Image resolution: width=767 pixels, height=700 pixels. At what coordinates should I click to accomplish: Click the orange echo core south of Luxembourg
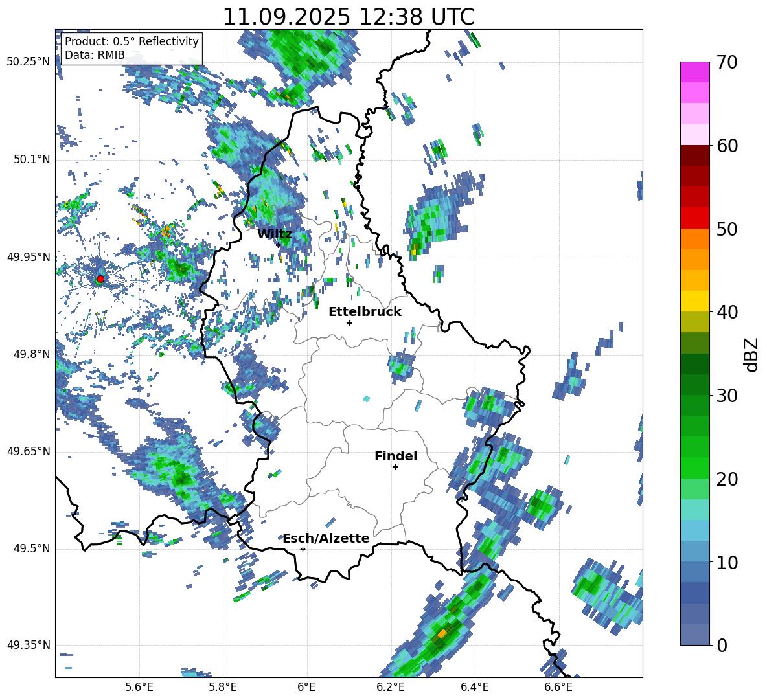[442, 633]
